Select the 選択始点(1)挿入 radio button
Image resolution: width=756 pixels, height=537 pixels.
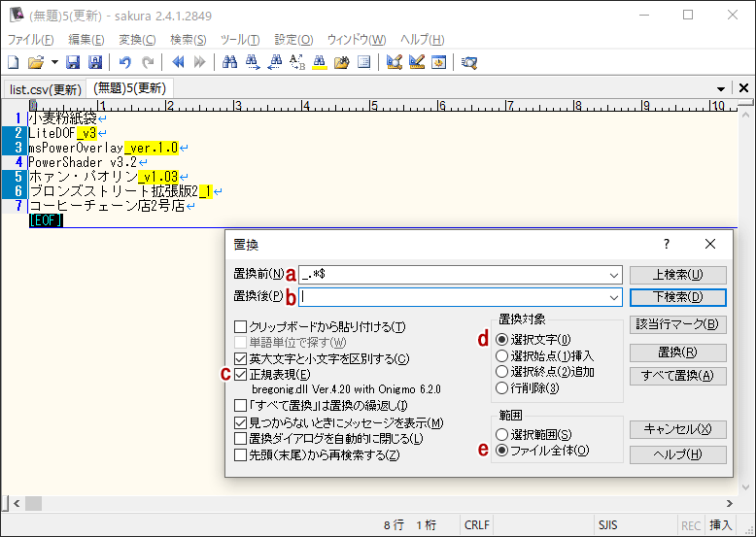coord(502,356)
